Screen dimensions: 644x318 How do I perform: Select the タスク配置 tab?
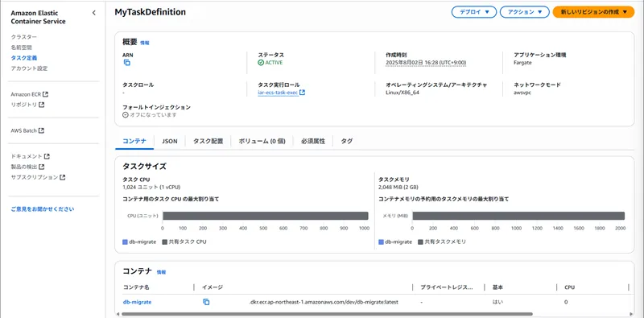(x=208, y=141)
